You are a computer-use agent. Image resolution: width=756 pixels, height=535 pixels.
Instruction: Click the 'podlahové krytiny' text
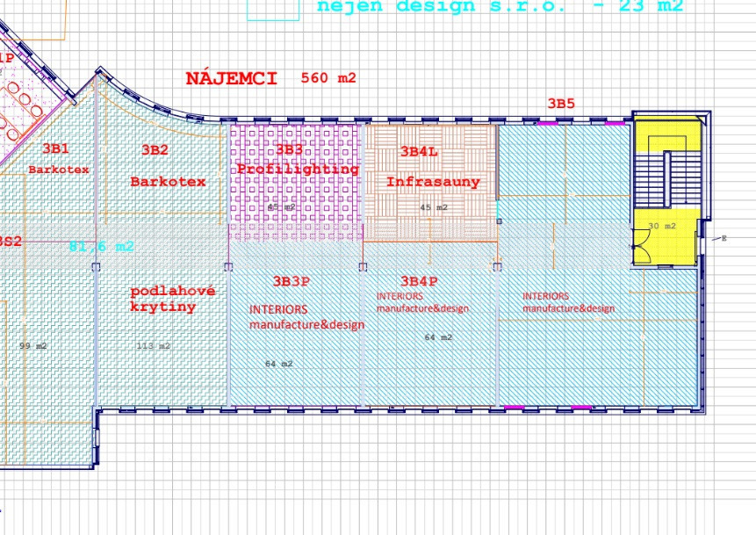[173, 299]
